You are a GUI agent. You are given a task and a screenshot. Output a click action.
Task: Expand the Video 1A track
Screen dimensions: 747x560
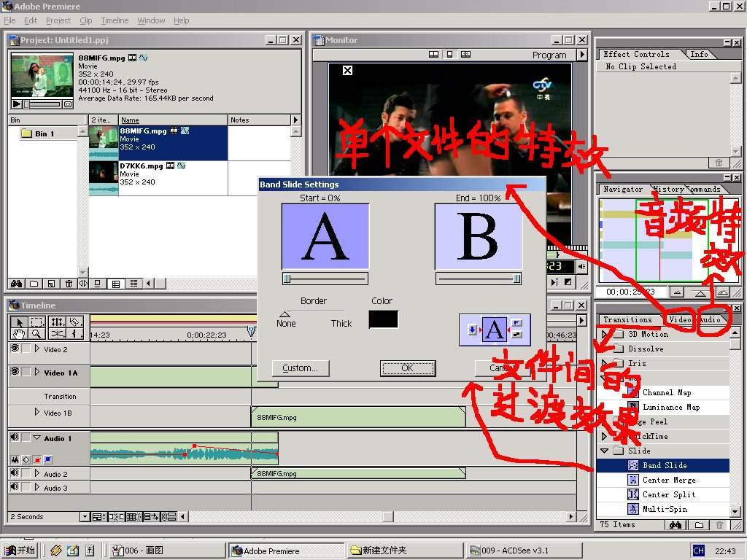click(36, 371)
